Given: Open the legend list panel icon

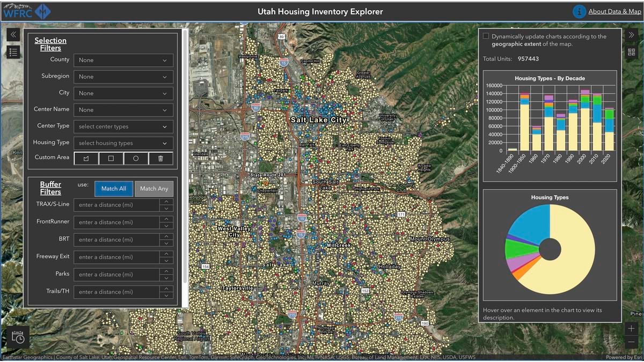Looking at the screenshot, I should click(13, 52).
